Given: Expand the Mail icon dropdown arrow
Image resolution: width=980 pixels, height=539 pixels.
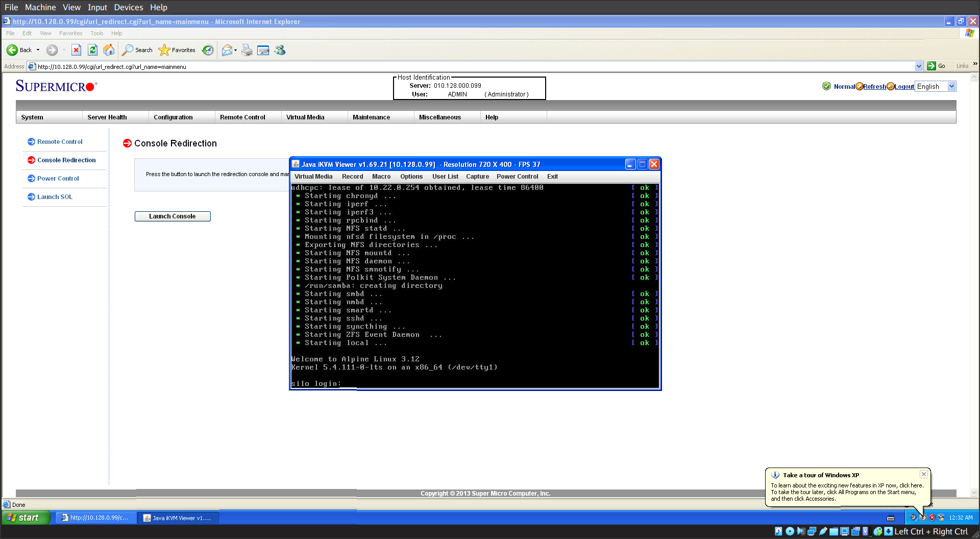Looking at the screenshot, I should tap(235, 50).
